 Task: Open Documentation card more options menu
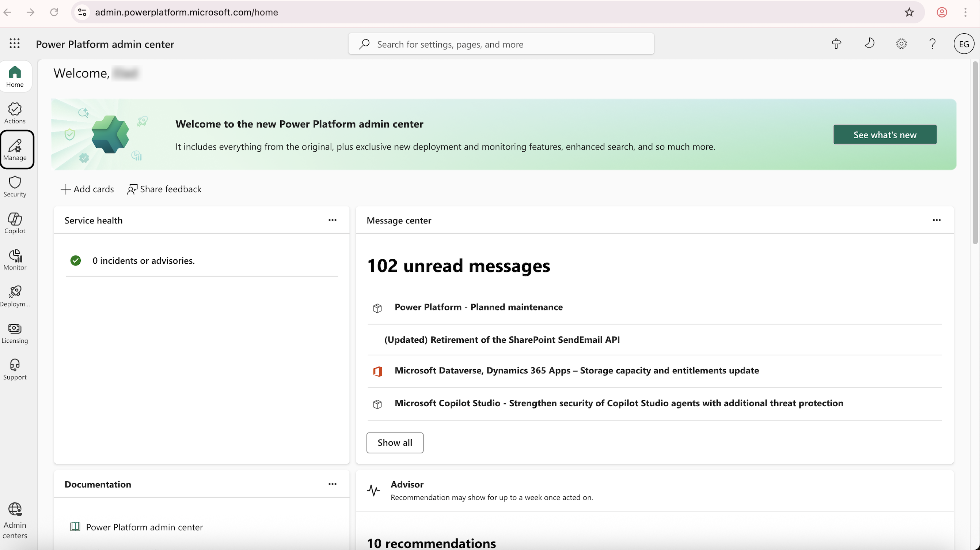[332, 484]
